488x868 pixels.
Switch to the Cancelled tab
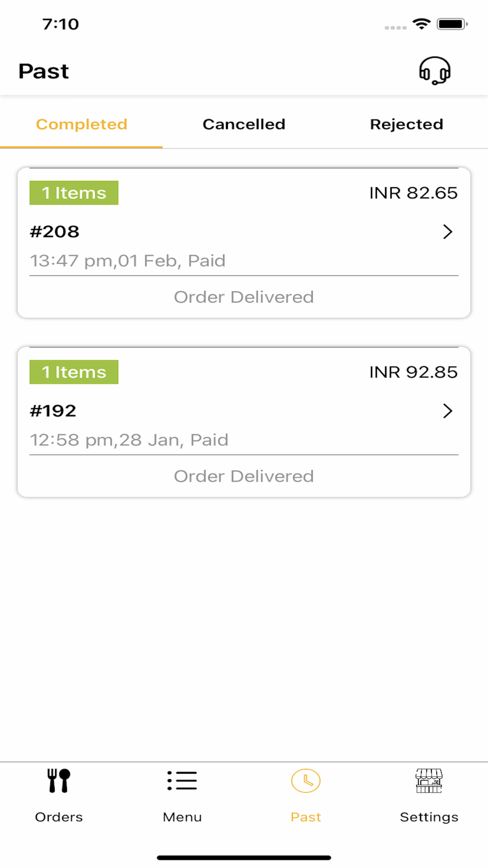click(x=244, y=124)
